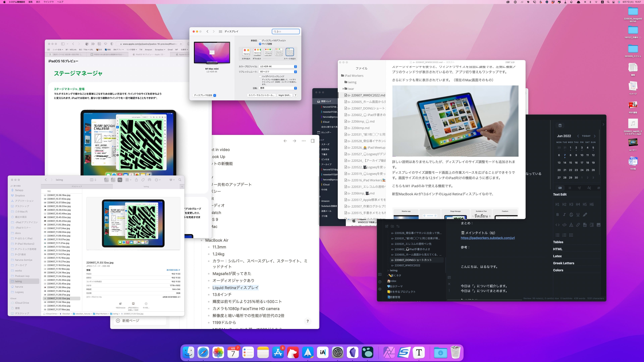This screenshot has height=362, width=644.
Task: Click the Bold formatting icon in Text Edit panel
Action: point(557,215)
